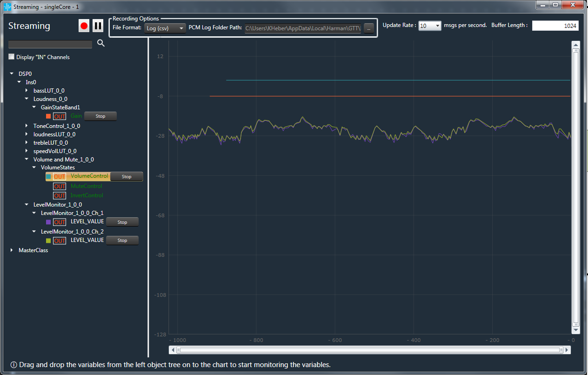Expand the trebleLUT_0_0 node
Image resolution: width=588 pixels, height=375 pixels.
pos(27,142)
